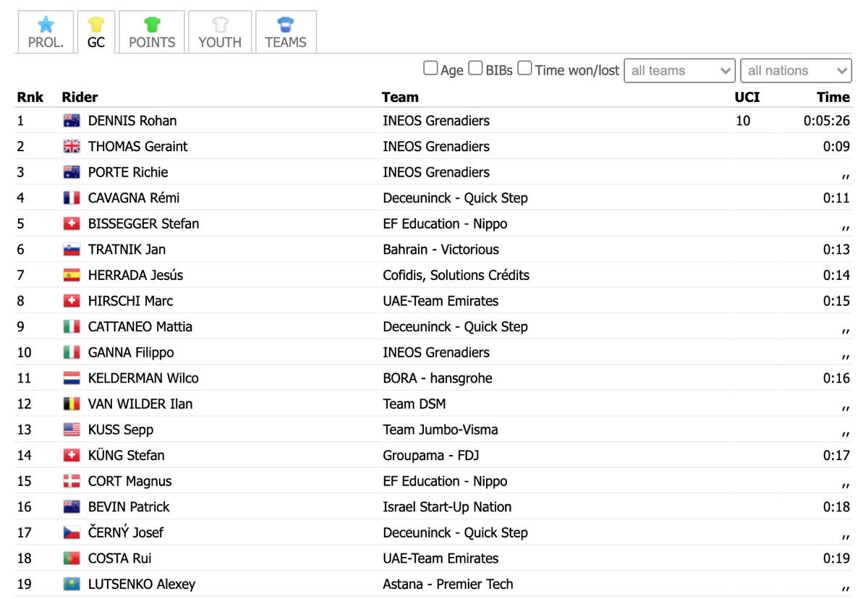Open rider profile KELDERMAN Wilco
The width and height of the screenshot is (868, 599).
[x=143, y=378]
